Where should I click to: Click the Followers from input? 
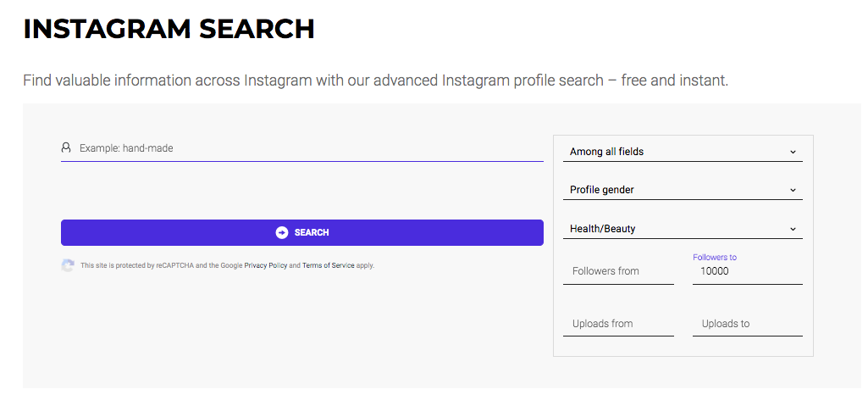coord(618,271)
